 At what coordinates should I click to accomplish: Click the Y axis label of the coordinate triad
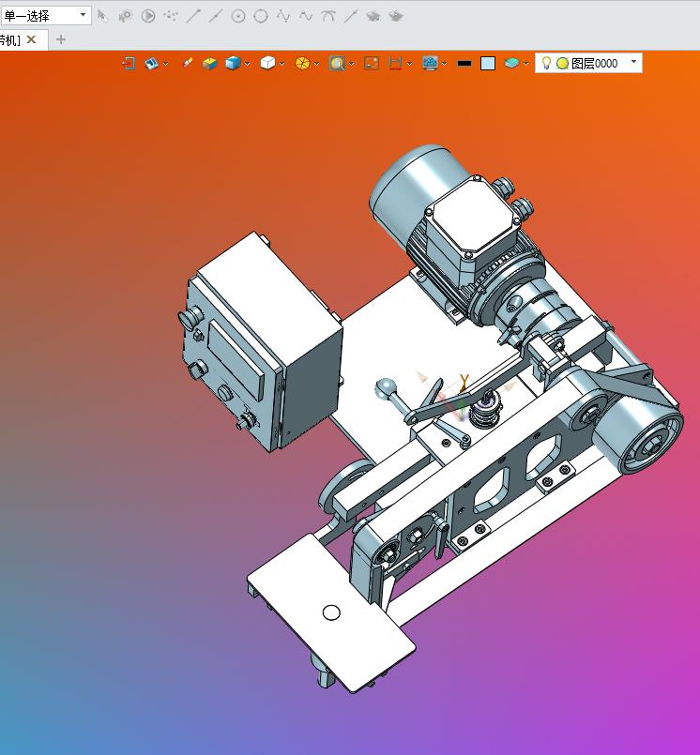click(x=464, y=381)
